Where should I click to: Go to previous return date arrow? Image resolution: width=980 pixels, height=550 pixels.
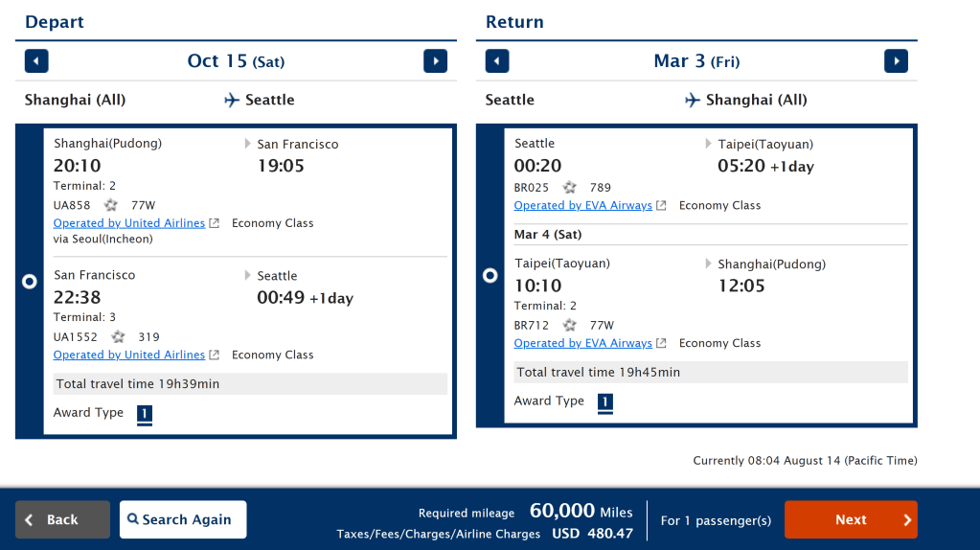tap(497, 61)
